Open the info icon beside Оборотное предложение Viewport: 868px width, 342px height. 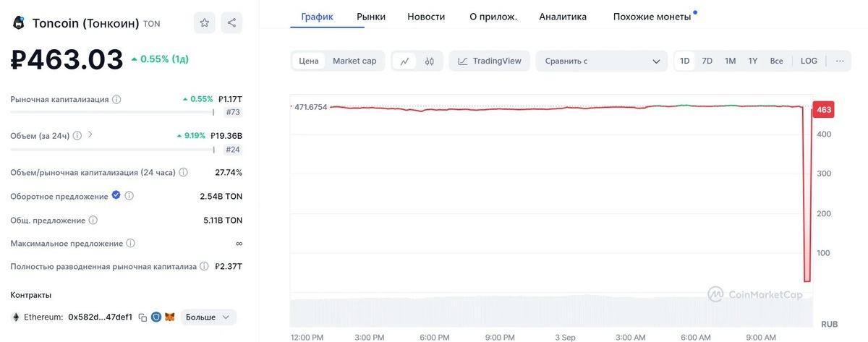click(129, 196)
